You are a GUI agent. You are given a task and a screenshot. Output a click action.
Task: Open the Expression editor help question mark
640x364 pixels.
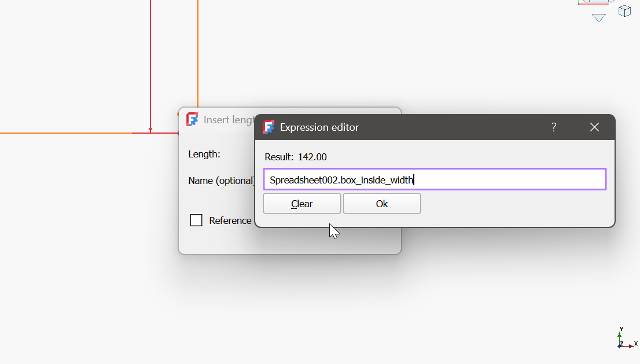pos(554,127)
